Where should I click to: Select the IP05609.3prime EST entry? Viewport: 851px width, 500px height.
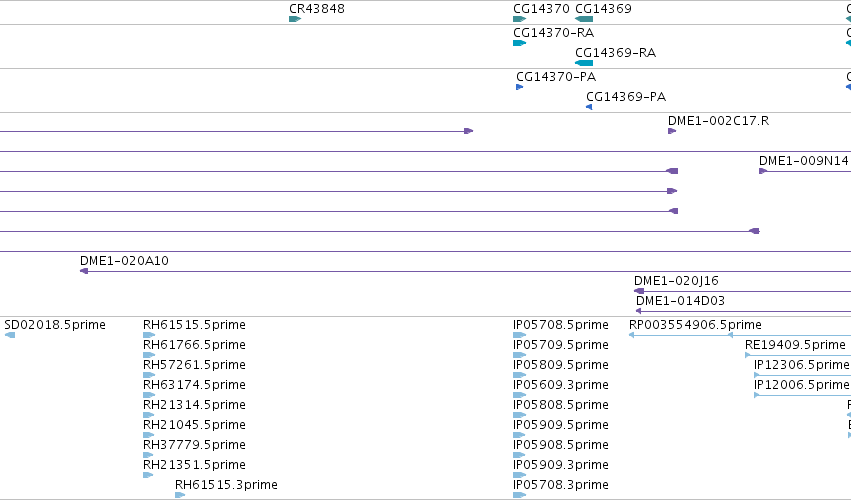(561, 385)
